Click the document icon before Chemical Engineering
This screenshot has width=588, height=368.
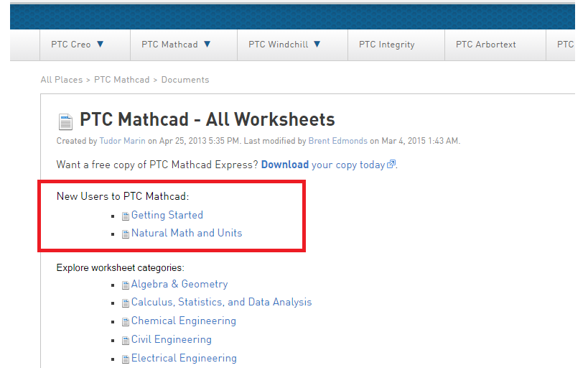pyautogui.click(x=126, y=322)
